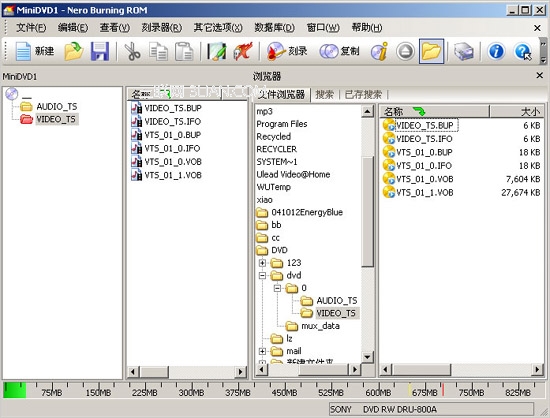Viewport: 550px width, 418px height.
Task: Click the green used-space bar
Action: pyautogui.click(x=14, y=390)
